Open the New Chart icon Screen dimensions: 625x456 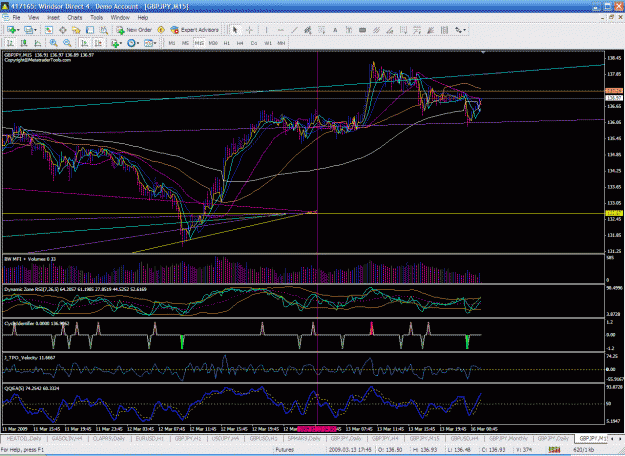[11, 30]
